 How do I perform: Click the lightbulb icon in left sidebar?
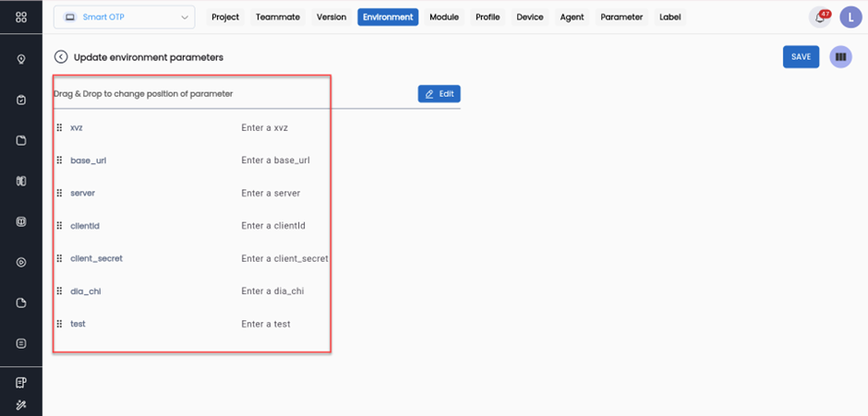(21, 59)
